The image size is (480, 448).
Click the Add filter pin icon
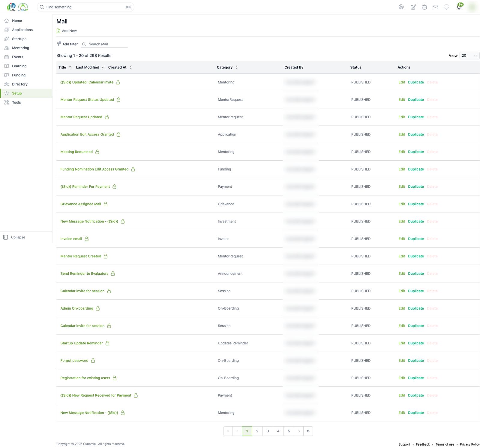[59, 44]
